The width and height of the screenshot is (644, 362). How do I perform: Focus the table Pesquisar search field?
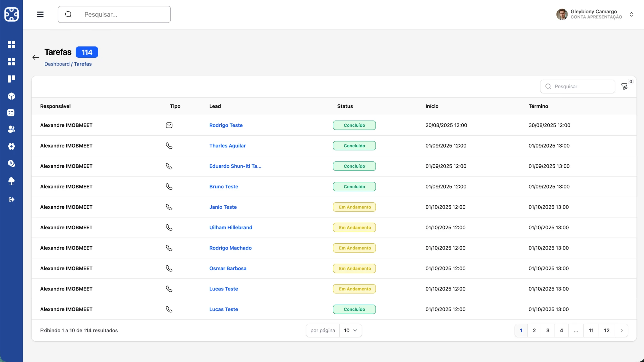click(x=578, y=86)
